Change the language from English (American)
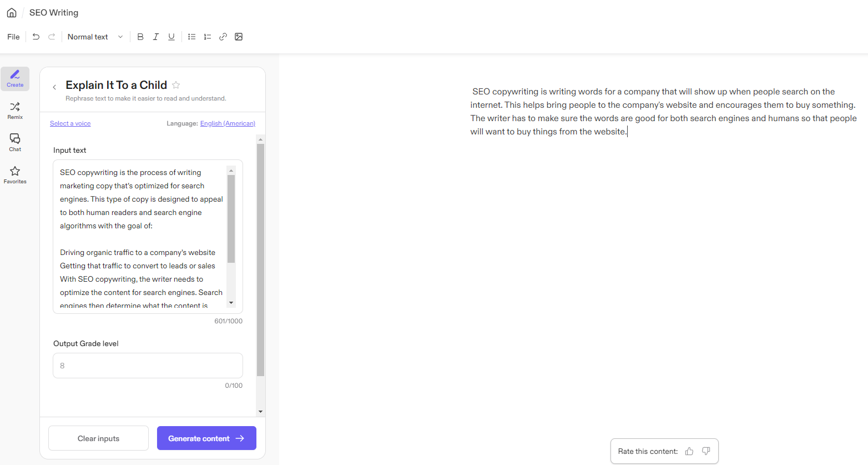 pos(228,123)
